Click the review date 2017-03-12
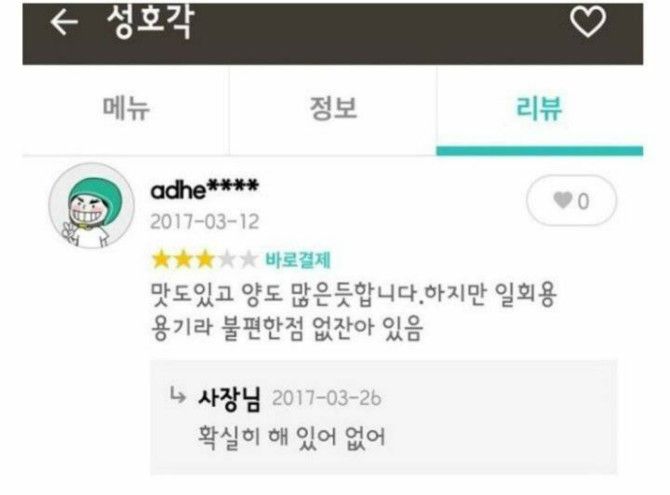The height and width of the screenshot is (495, 670). [x=205, y=222]
